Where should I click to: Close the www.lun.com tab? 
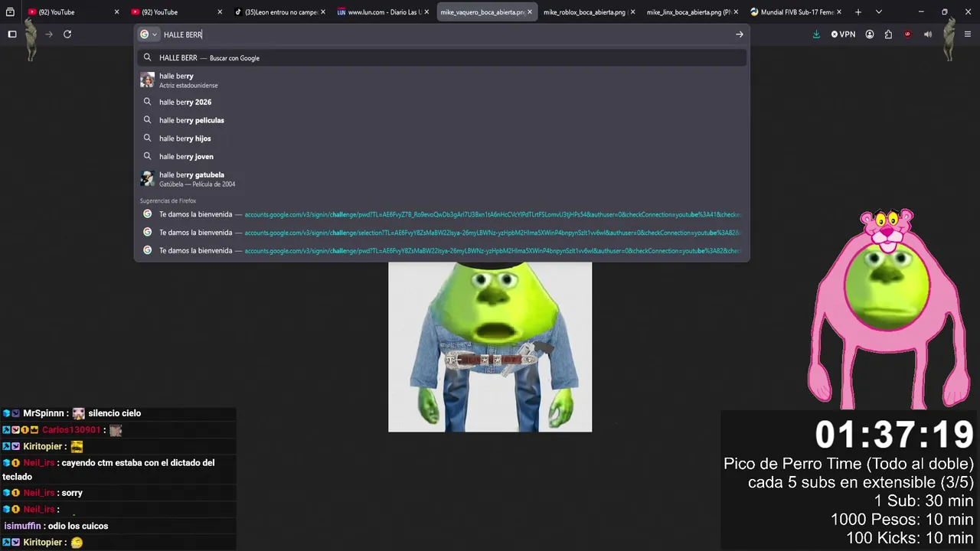coord(426,12)
